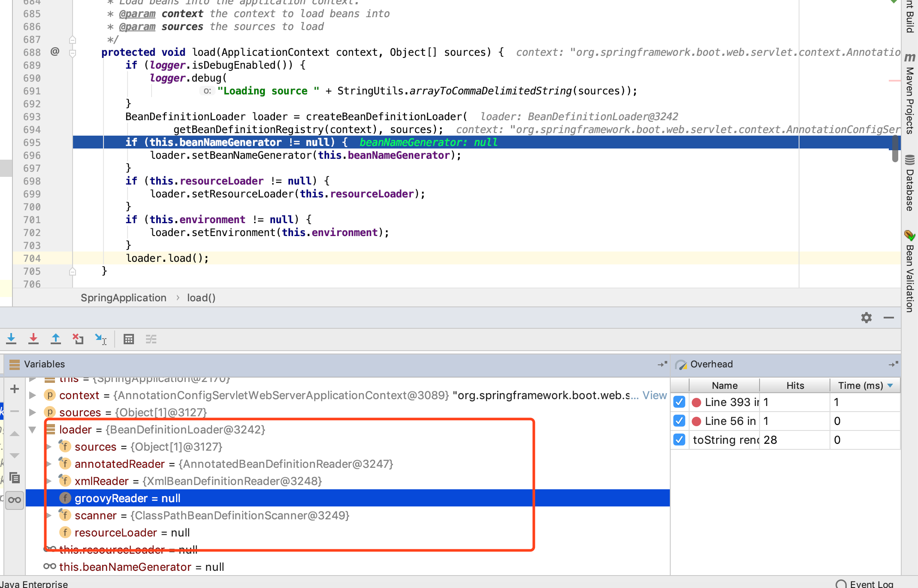Click the add new watch plus icon
Image resolution: width=918 pixels, height=588 pixels.
[15, 389]
